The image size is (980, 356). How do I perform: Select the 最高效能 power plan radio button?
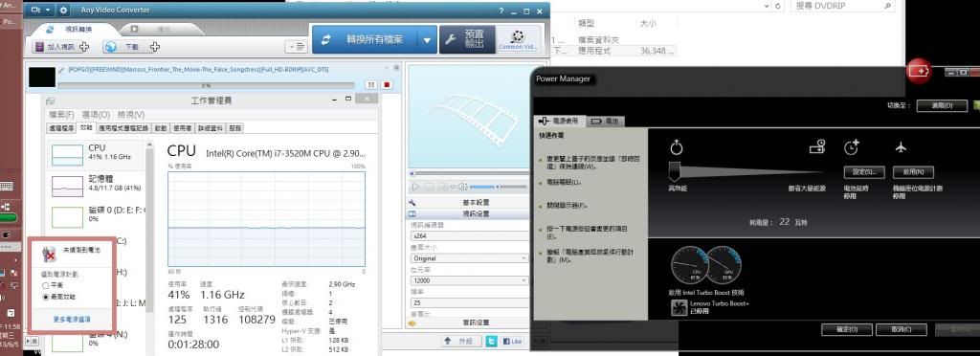(x=46, y=298)
